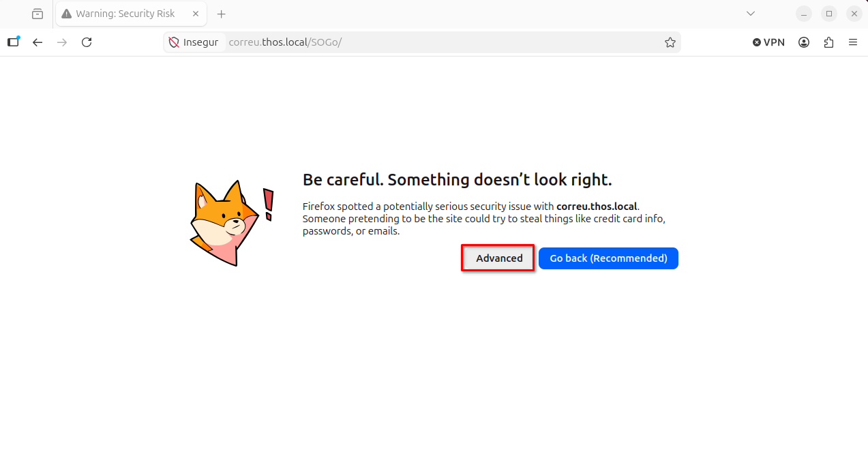868x454 pixels.
Task: Open a new tab with plus icon
Action: click(x=221, y=14)
